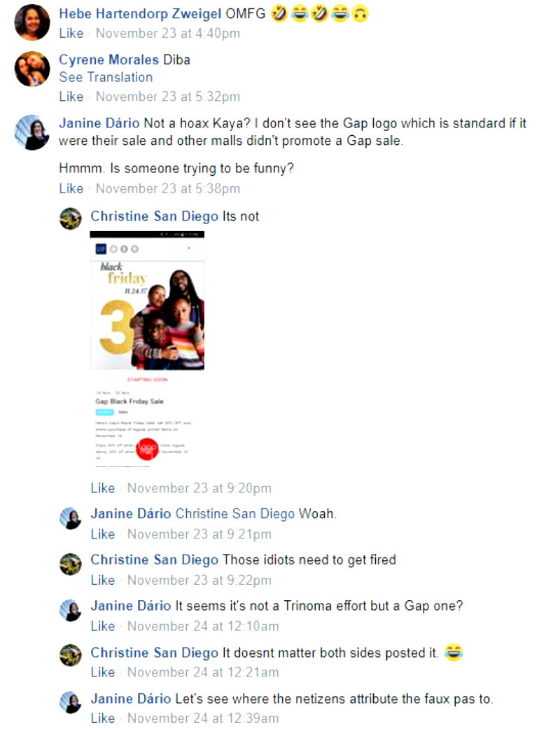Open timestamp November 24 at 12:39am

[203, 718]
